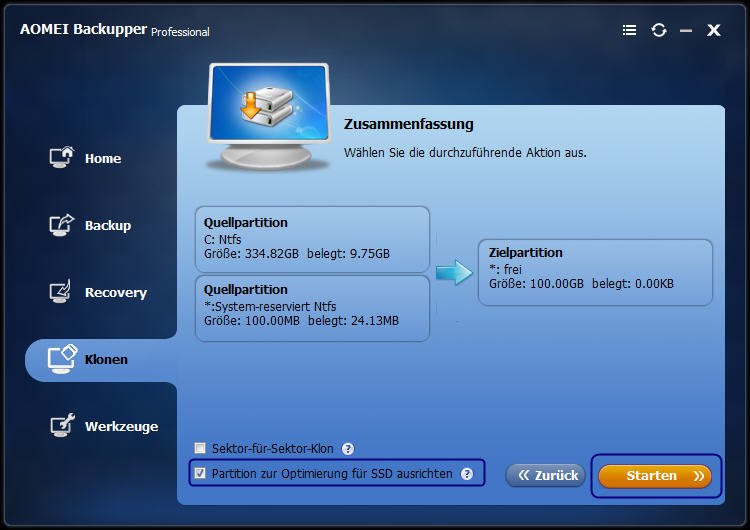Click the Zusammenfassung heading
Viewport: 750px width, 530px height.
tap(409, 124)
